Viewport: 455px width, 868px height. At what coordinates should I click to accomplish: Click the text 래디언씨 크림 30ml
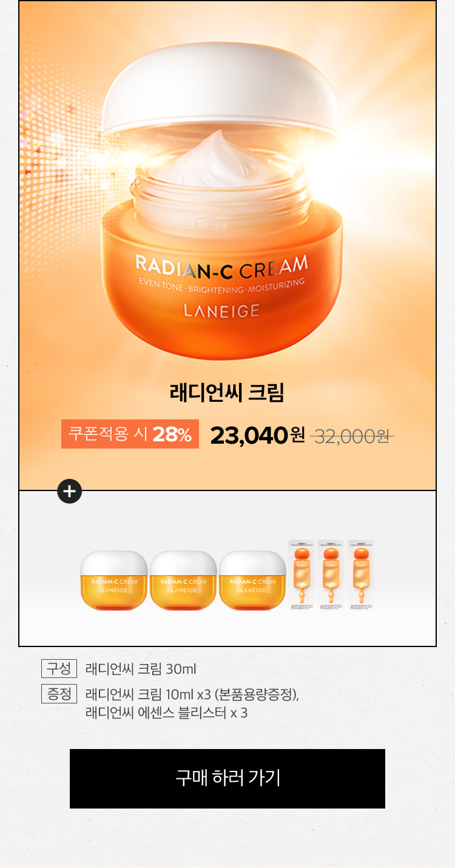tap(141, 670)
